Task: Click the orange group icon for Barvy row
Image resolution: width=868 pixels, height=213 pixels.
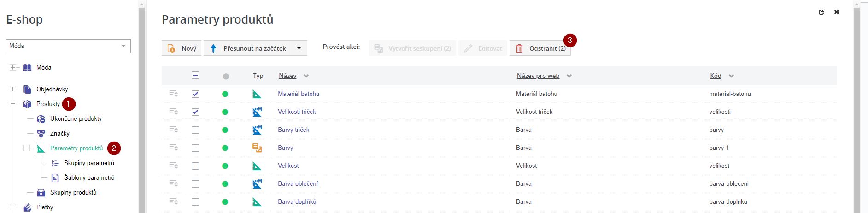Action: click(x=257, y=148)
